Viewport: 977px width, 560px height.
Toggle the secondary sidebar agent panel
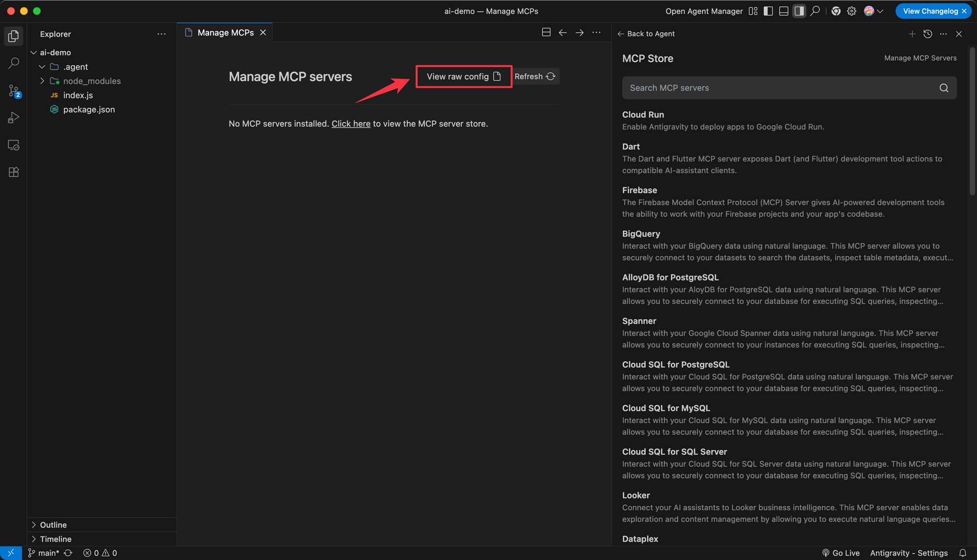(x=799, y=11)
